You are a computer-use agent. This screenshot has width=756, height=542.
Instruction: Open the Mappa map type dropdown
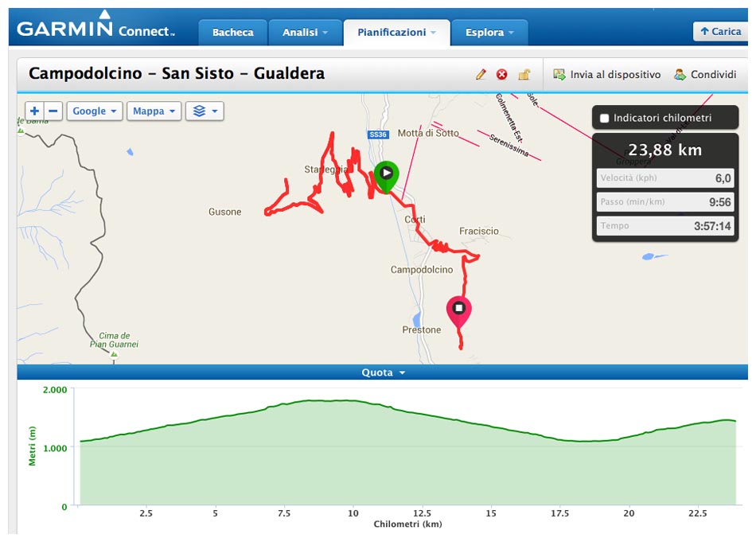point(154,111)
